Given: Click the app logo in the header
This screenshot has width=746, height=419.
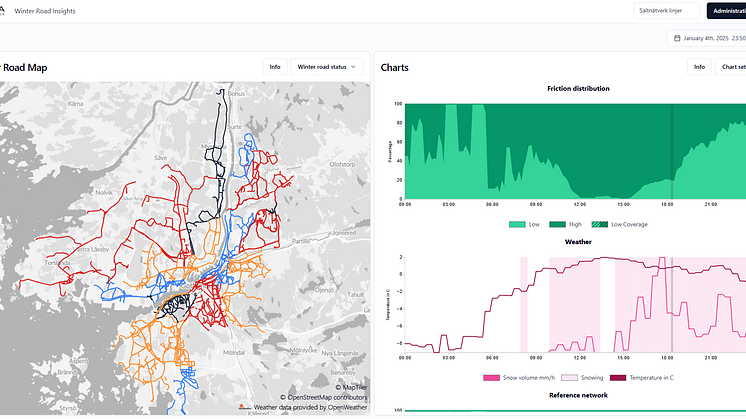Looking at the screenshot, I should point(3,10).
